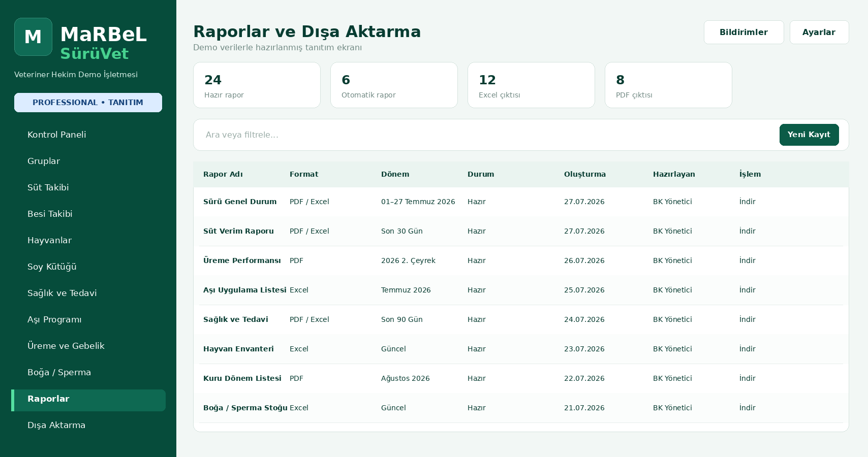Image resolution: width=868 pixels, height=457 pixels.
Task: Click the 2026 2. Çeyrek period cell
Action: [408, 260]
